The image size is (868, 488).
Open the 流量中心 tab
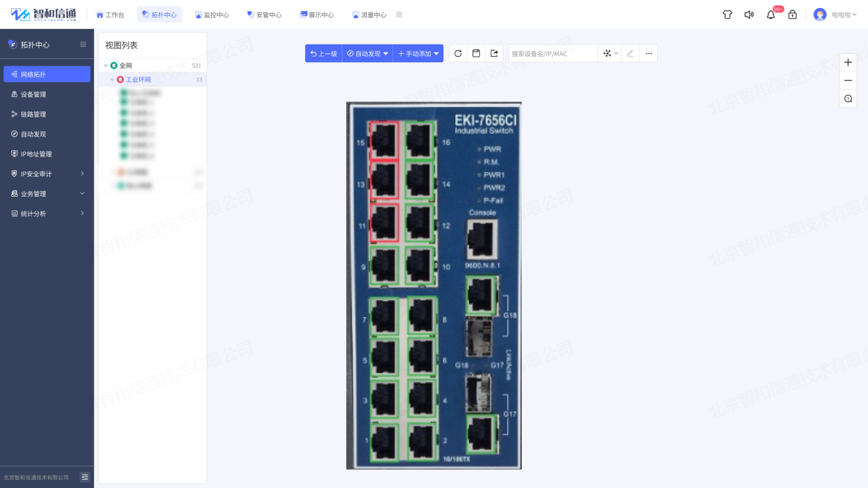369,14
